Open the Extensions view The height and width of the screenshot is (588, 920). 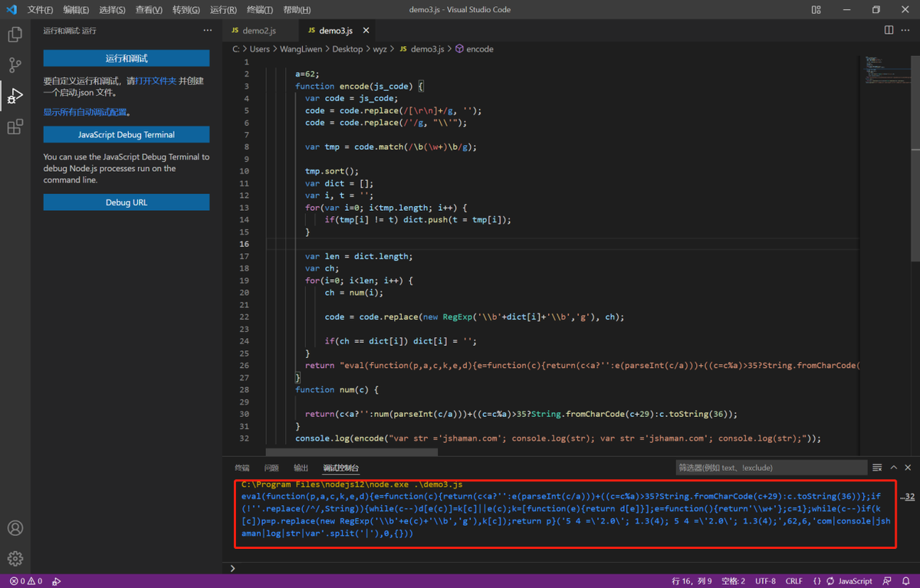click(15, 126)
